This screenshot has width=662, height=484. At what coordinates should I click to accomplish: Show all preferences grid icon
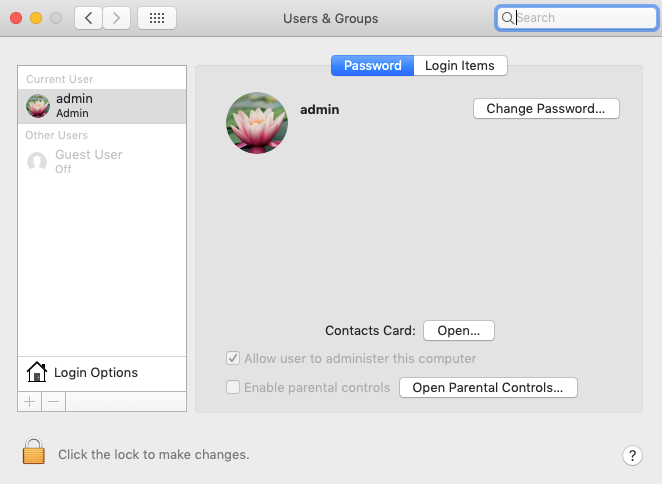157,18
